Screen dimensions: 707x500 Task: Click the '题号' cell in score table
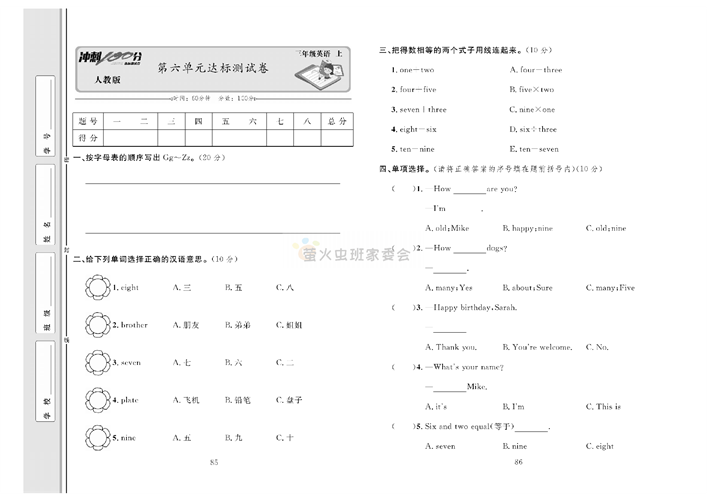pyautogui.click(x=88, y=121)
